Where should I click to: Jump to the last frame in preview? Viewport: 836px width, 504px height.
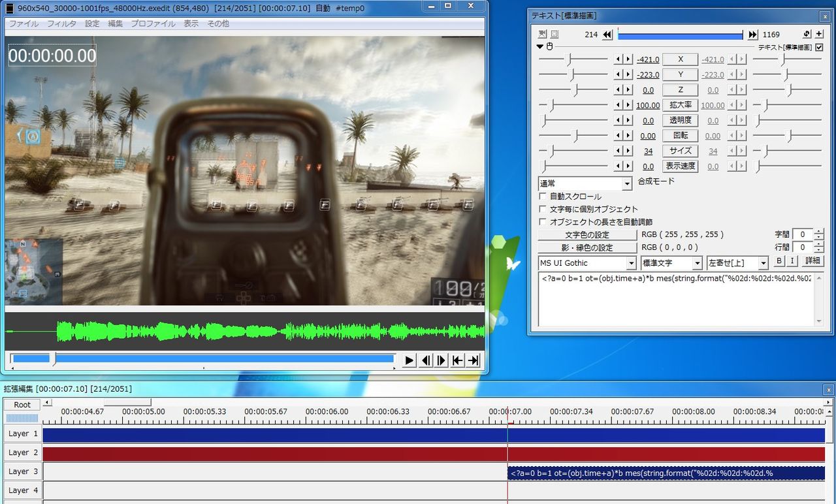click(x=474, y=360)
